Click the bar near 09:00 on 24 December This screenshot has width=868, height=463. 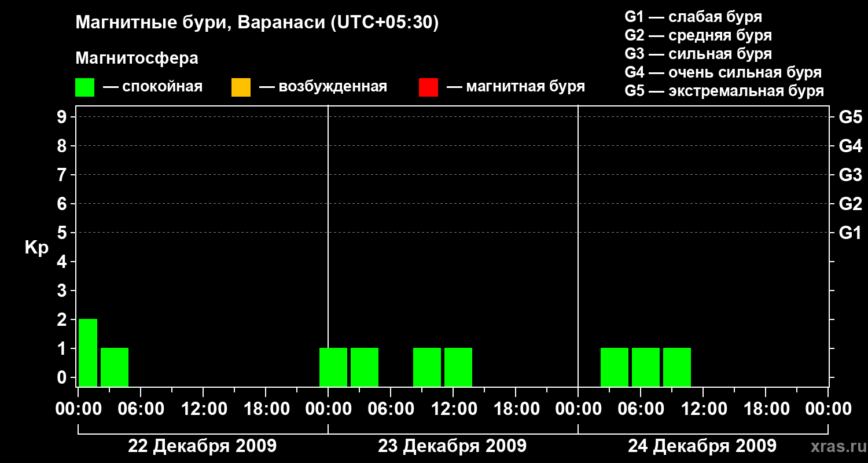677,367
